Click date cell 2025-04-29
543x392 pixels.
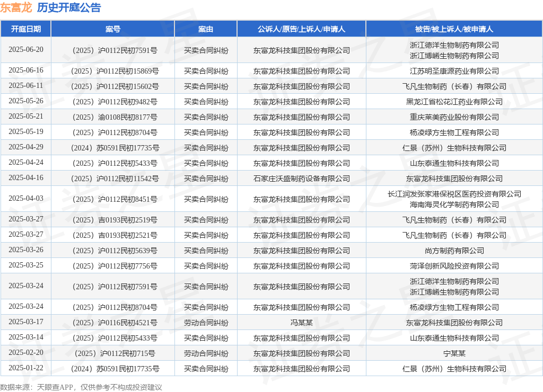[26, 147]
